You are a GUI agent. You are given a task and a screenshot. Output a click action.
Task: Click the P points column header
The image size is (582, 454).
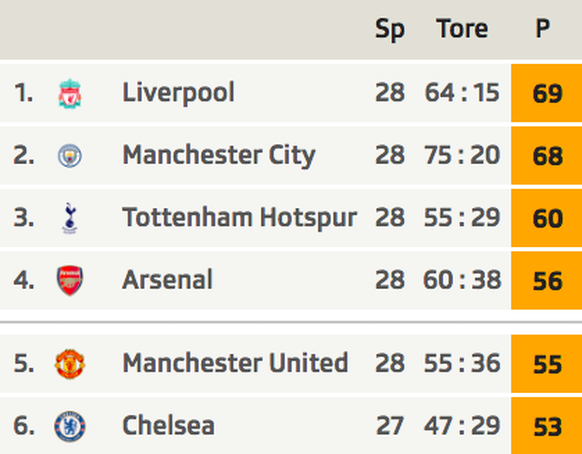tap(542, 28)
